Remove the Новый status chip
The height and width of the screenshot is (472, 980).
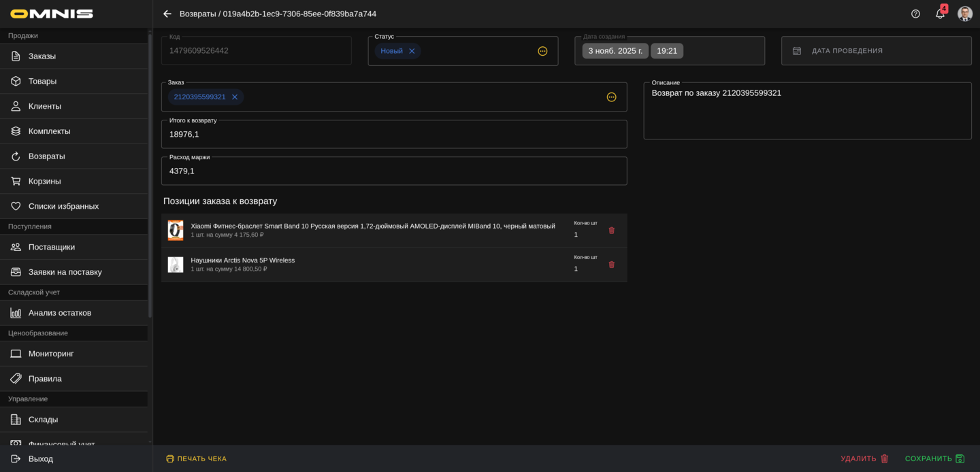pos(412,51)
